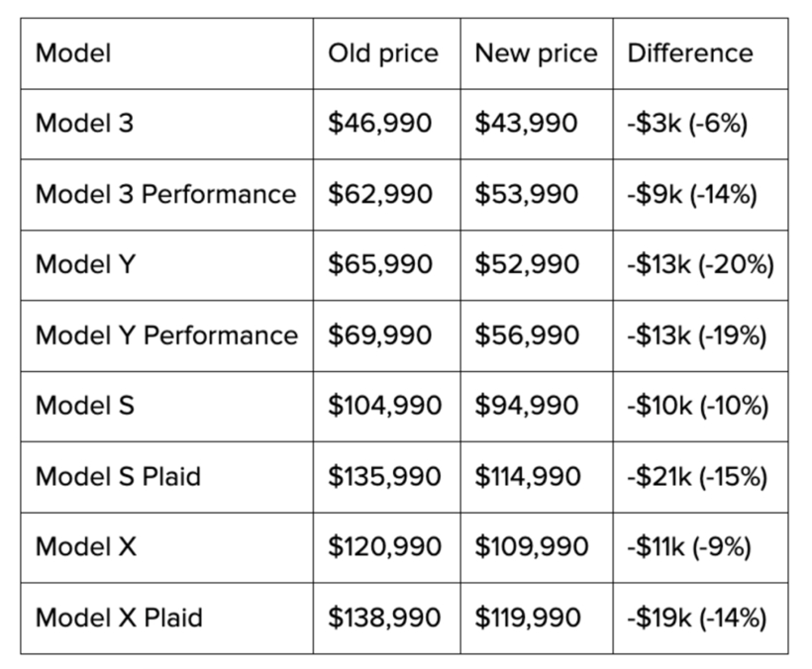Select the Model 3 Performance cell

[165, 194]
